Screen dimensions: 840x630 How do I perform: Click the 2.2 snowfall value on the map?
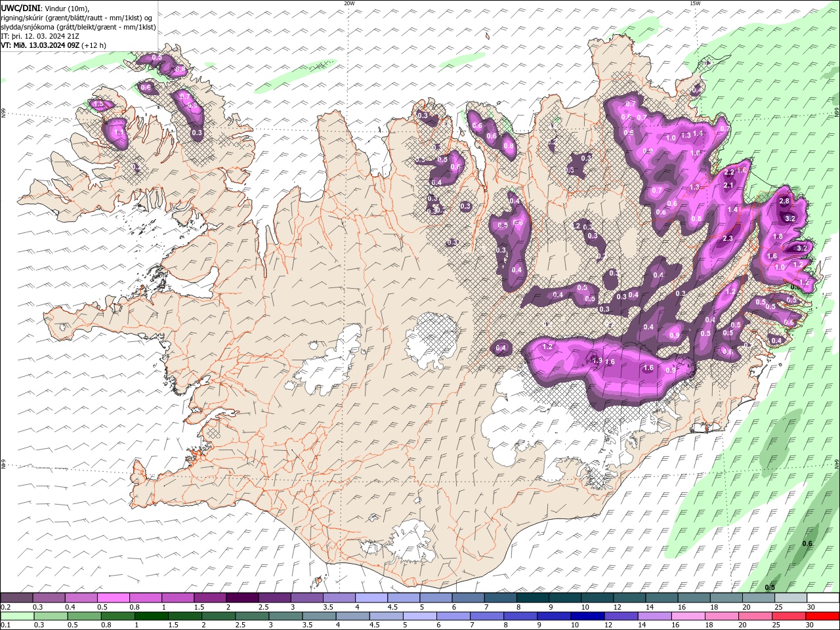click(728, 172)
